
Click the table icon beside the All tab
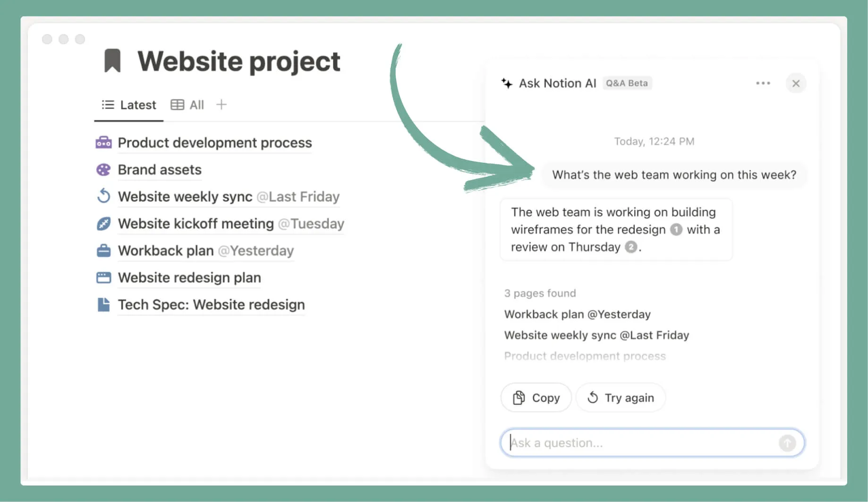point(177,104)
